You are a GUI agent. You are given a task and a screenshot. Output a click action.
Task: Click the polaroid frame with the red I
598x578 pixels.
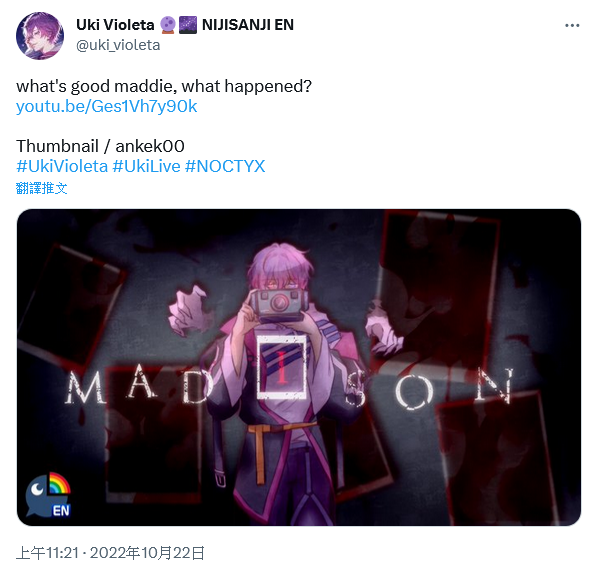click(x=282, y=367)
